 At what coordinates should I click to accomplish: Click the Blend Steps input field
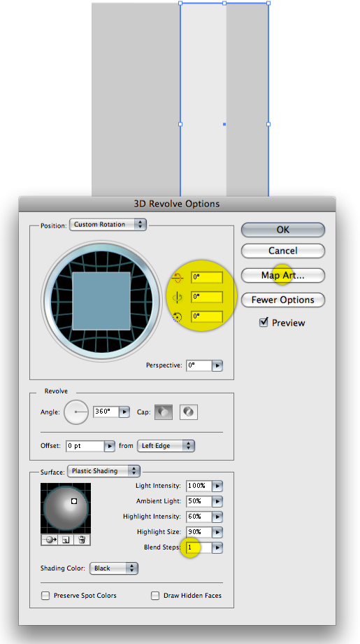pos(199,547)
